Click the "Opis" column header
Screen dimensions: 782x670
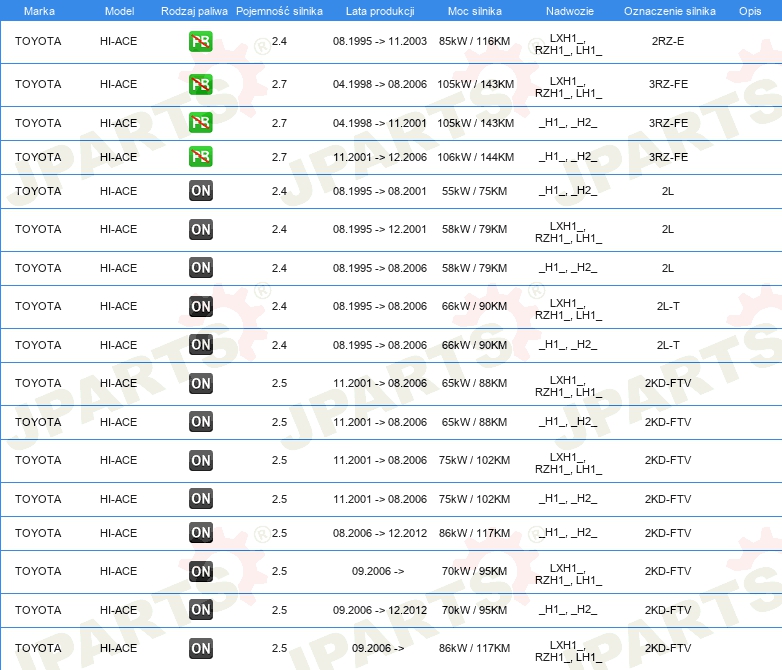click(x=749, y=11)
